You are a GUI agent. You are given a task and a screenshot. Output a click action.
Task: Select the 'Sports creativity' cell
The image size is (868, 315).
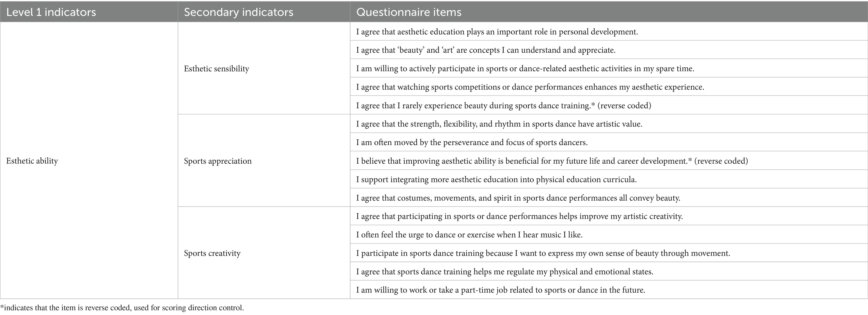[x=264, y=253]
